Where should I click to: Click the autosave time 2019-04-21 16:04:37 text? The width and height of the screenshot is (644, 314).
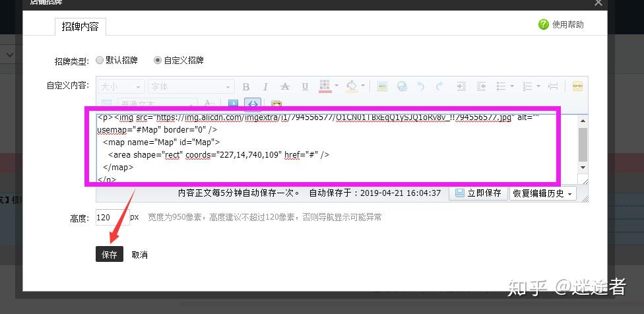[401, 193]
